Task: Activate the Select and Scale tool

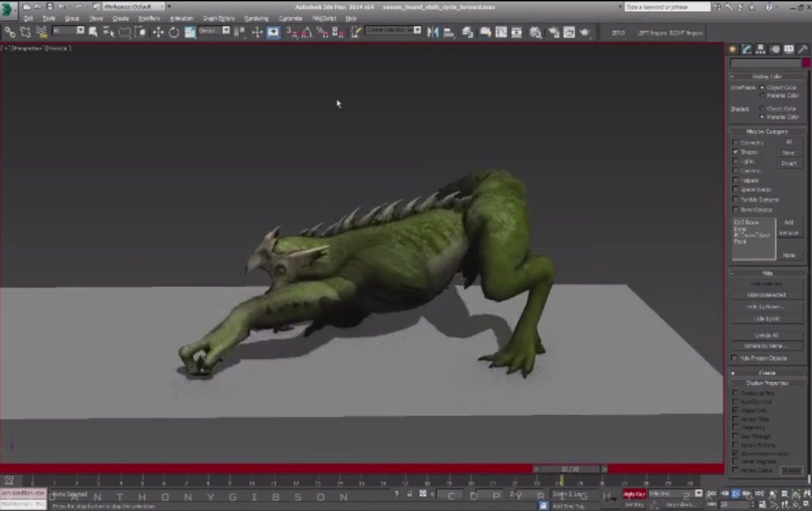Action: click(x=190, y=31)
